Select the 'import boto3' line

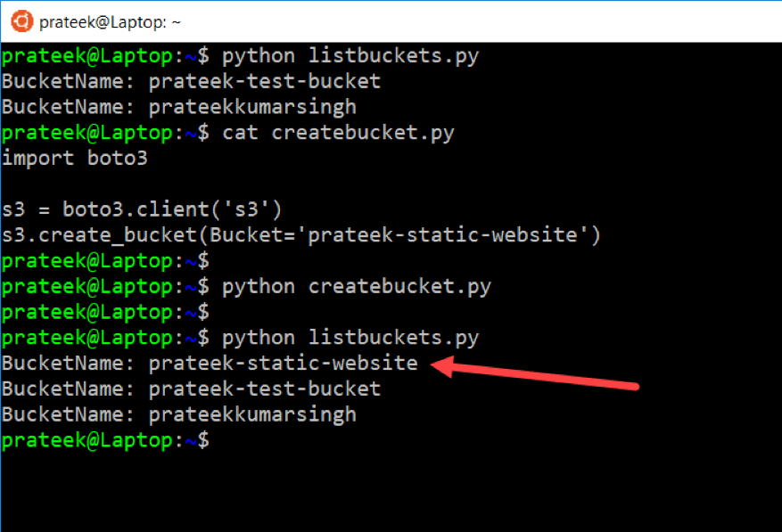pos(75,159)
